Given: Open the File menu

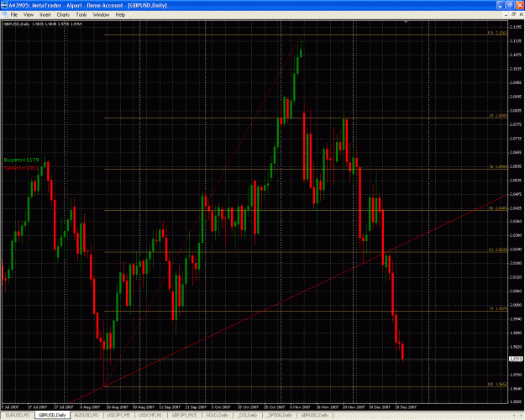Looking at the screenshot, I should point(14,15).
